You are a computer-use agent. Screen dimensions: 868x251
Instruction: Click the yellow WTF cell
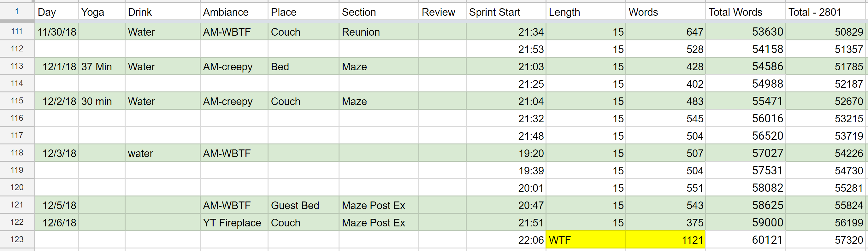tap(585, 240)
